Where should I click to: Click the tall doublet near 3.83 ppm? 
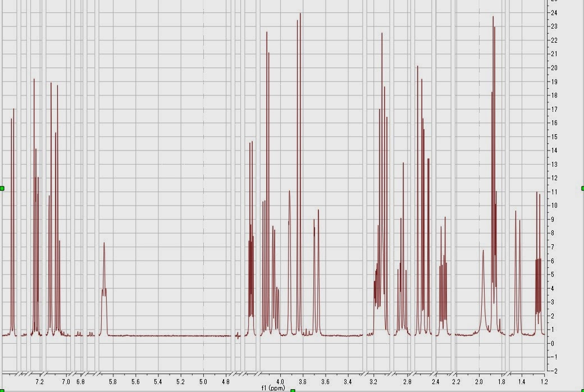(x=299, y=174)
